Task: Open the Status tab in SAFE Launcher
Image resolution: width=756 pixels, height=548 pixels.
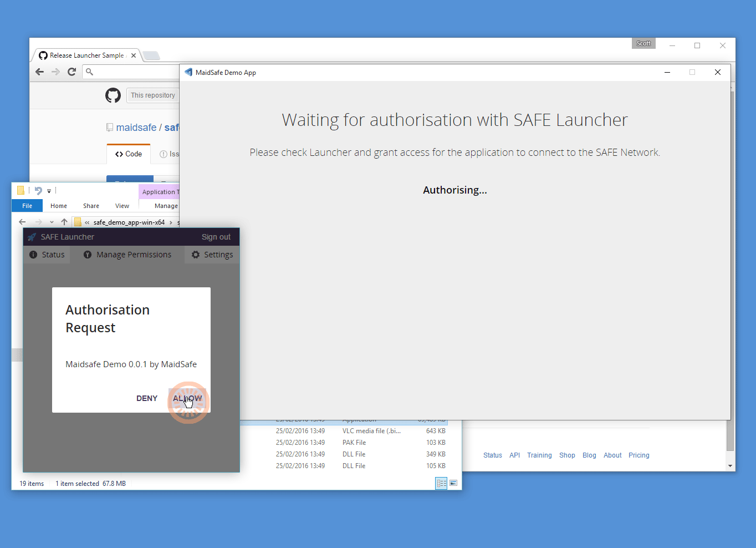Action: (x=47, y=255)
